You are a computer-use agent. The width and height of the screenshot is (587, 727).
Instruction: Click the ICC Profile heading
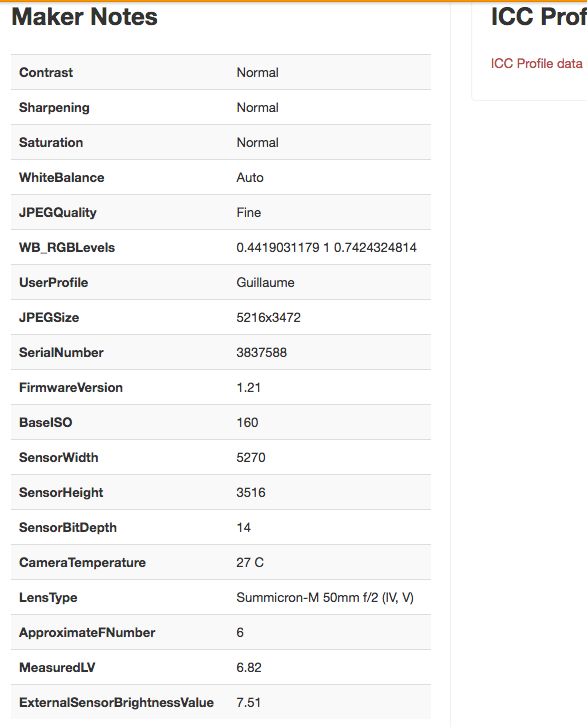(539, 17)
